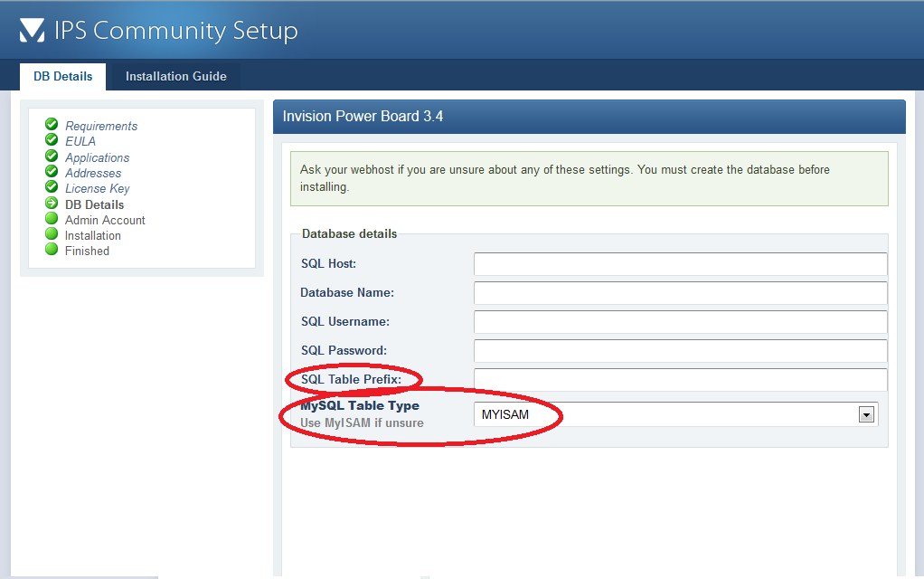
Task: Click the SQL Username label
Action: point(344,321)
